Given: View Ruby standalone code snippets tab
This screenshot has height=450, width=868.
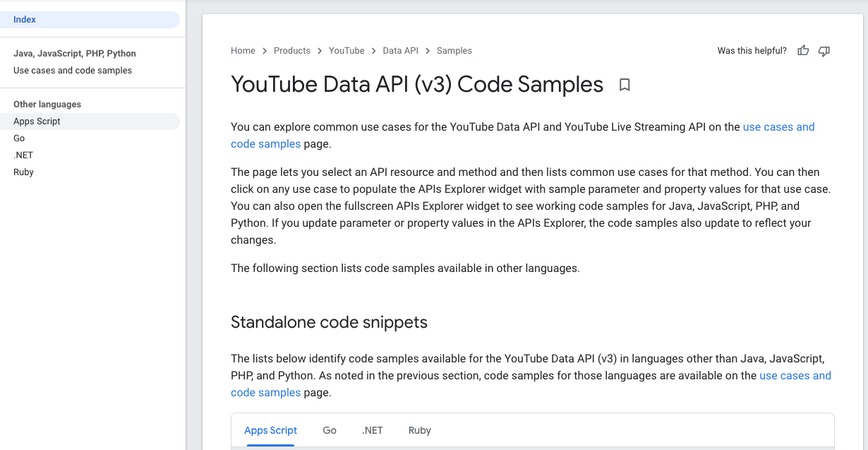Looking at the screenshot, I should pos(419,430).
